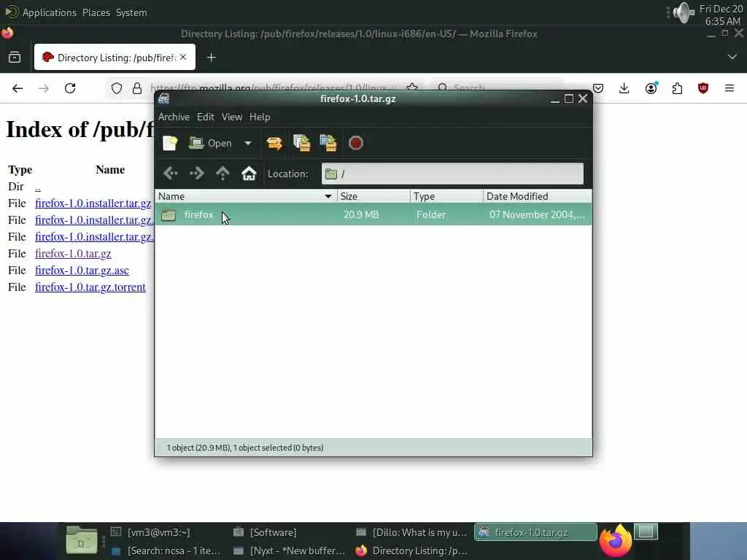Select the firefox folder row
Screen dimensions: 747x560
(373, 214)
